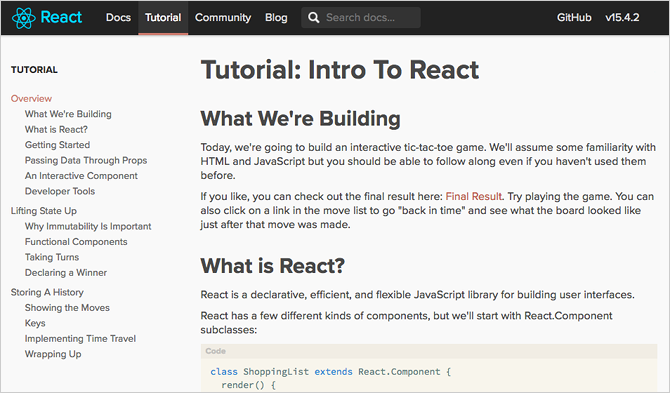Open Passing Data Through Props section
The width and height of the screenshot is (670, 393).
86,160
